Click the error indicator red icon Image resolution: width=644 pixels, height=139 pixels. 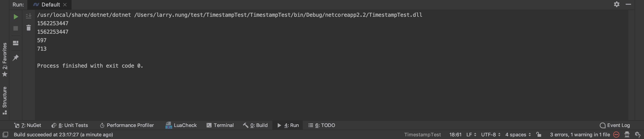click(616, 135)
